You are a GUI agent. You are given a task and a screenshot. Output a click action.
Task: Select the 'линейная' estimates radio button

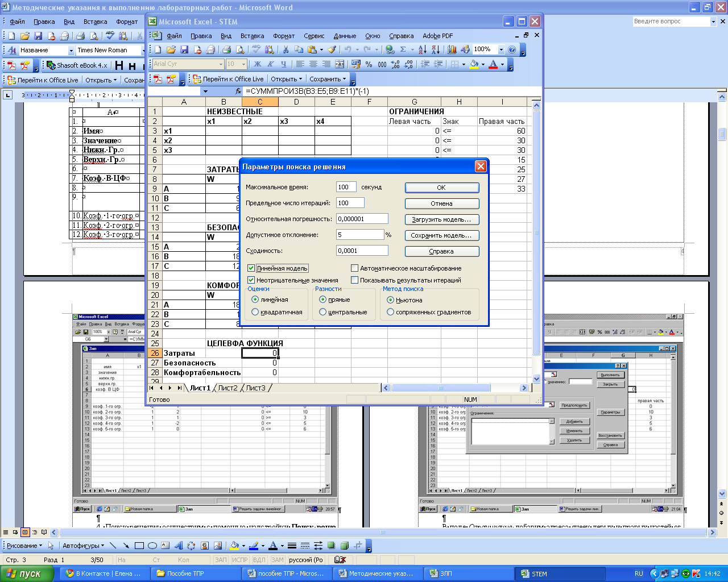tap(255, 300)
